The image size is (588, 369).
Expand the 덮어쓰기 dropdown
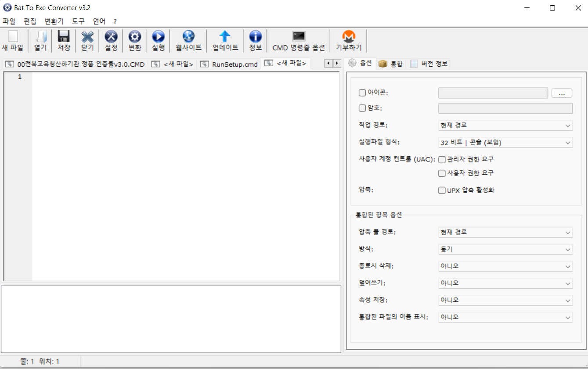point(505,283)
